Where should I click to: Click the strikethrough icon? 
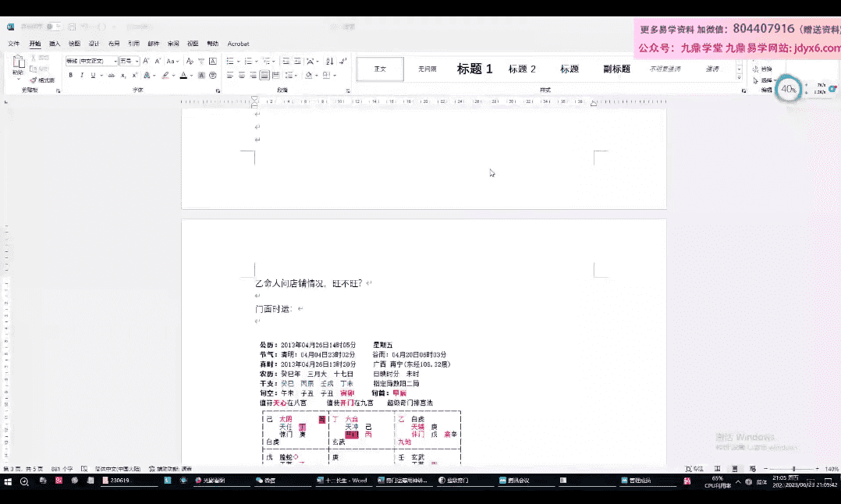pyautogui.click(x=112, y=76)
